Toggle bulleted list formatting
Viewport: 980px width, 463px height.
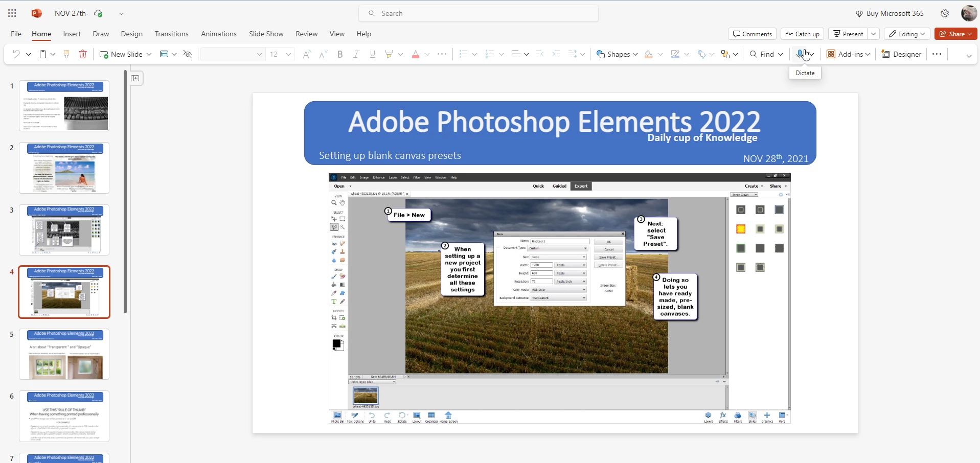(x=464, y=54)
